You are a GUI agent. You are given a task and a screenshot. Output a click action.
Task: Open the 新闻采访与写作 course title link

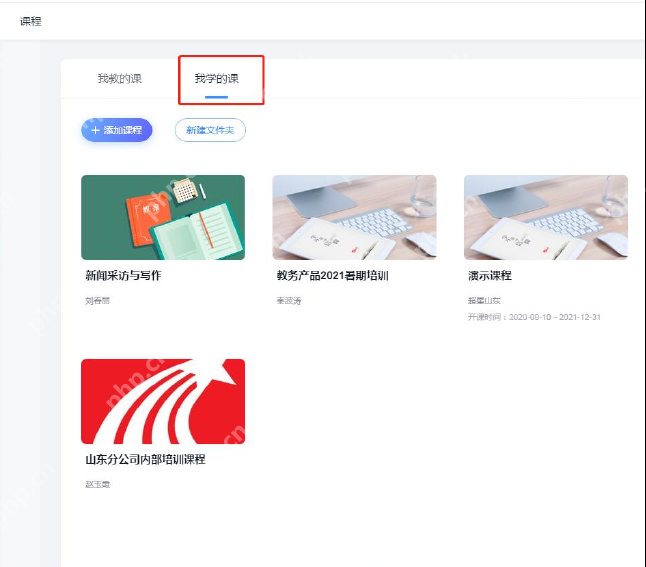click(123, 275)
